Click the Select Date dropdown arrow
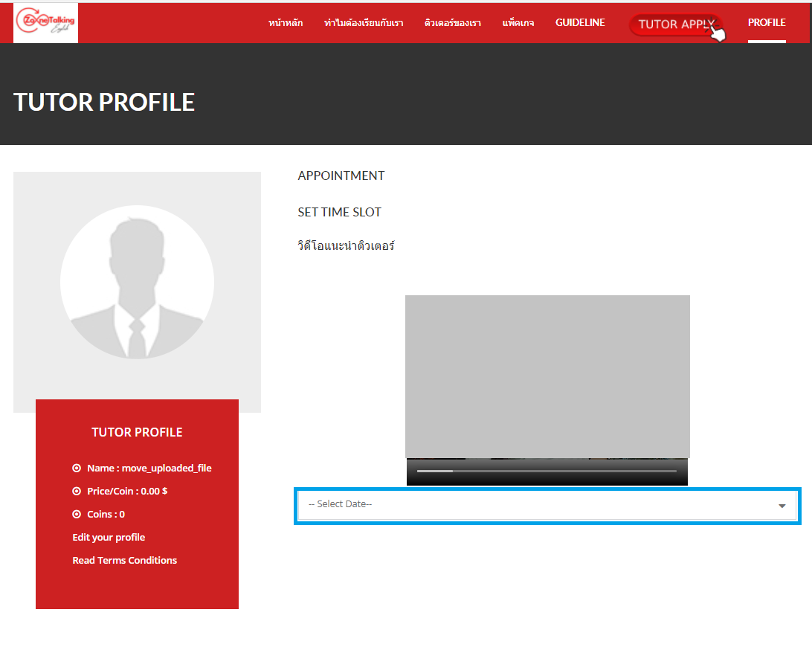The image size is (812, 647). click(x=782, y=506)
